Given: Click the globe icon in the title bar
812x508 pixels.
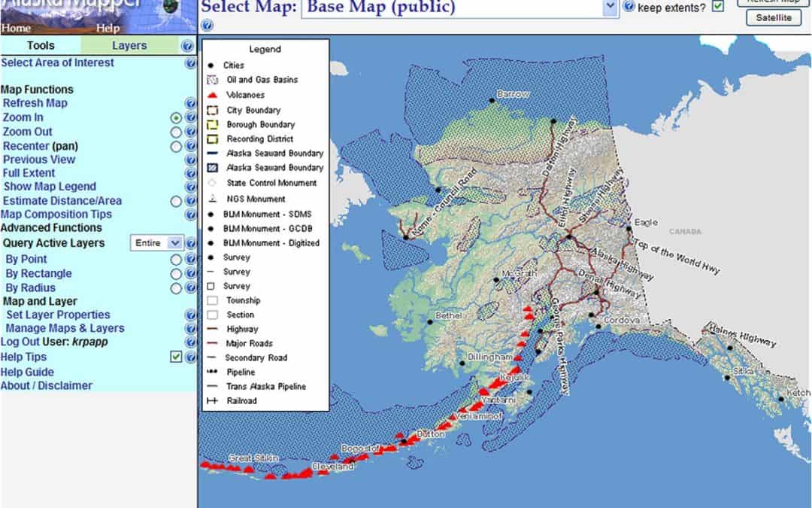Looking at the screenshot, I should point(168,6).
